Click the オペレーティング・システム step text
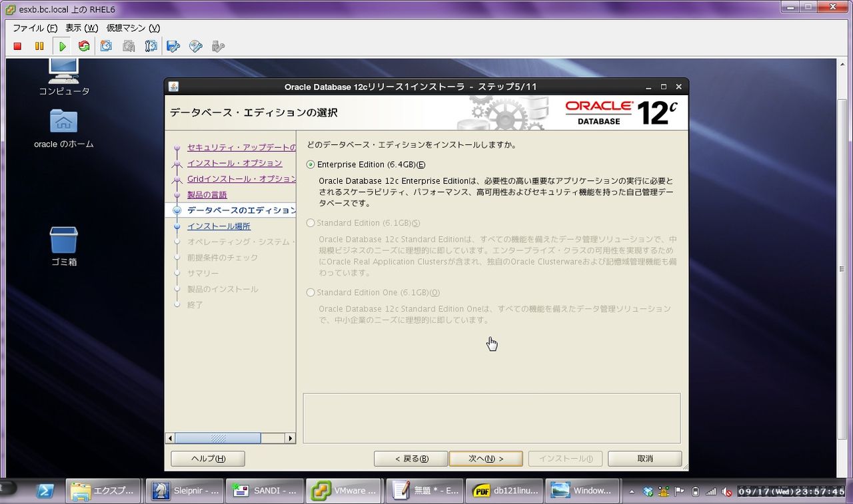 pos(241,242)
